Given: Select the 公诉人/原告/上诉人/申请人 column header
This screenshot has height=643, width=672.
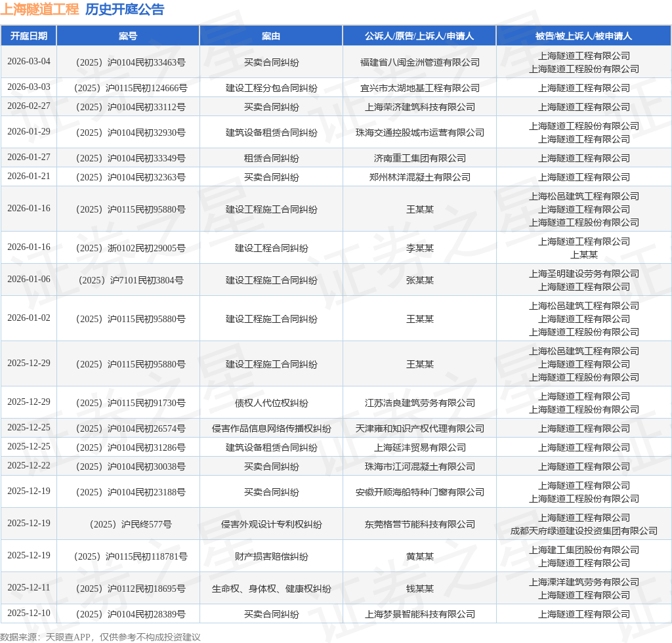Looking at the screenshot, I should pos(419,36).
